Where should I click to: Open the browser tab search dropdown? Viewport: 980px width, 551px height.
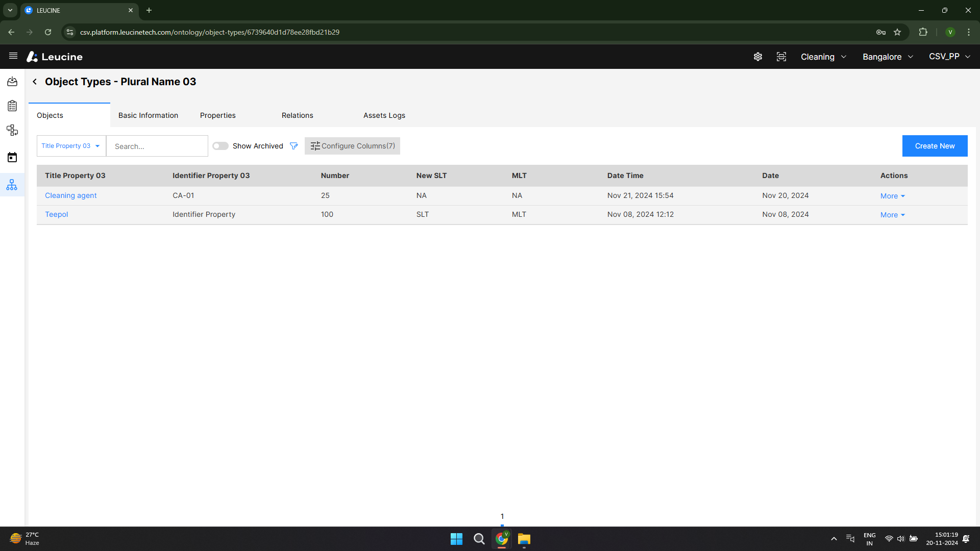coord(10,10)
